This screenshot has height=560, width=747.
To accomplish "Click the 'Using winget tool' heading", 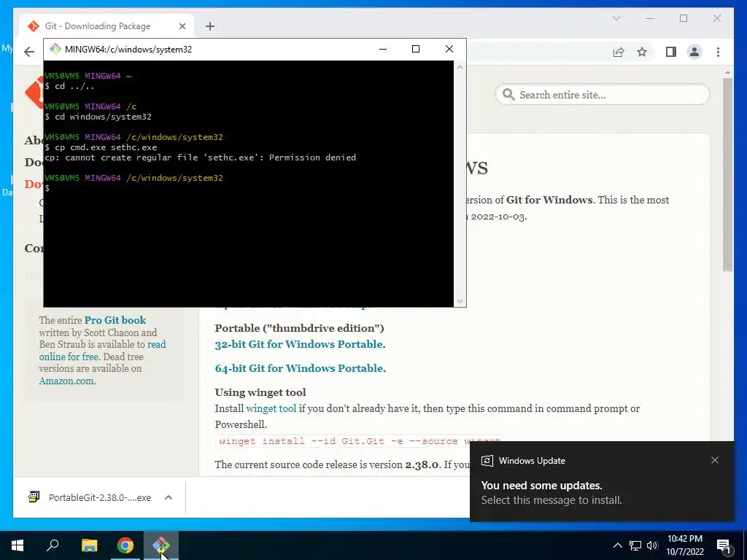I will 260,392.
